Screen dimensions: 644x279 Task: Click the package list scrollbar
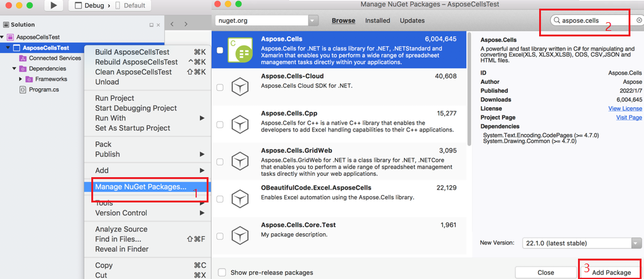pyautogui.click(x=469, y=90)
